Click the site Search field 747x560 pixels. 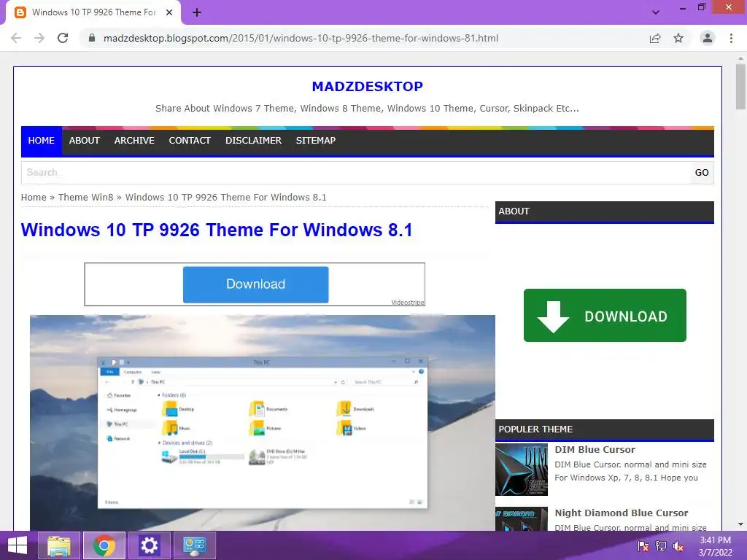[x=356, y=172]
